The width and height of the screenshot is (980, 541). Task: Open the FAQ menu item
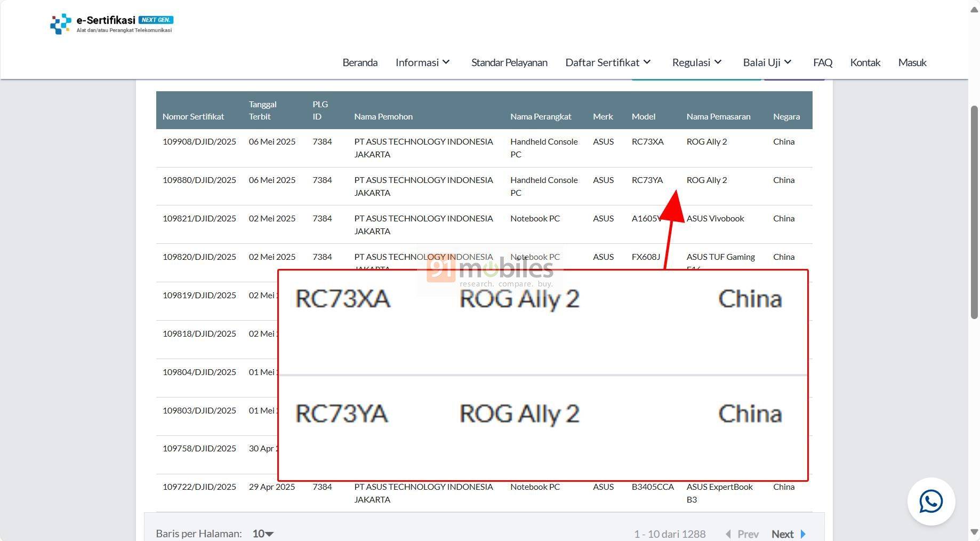click(x=822, y=62)
